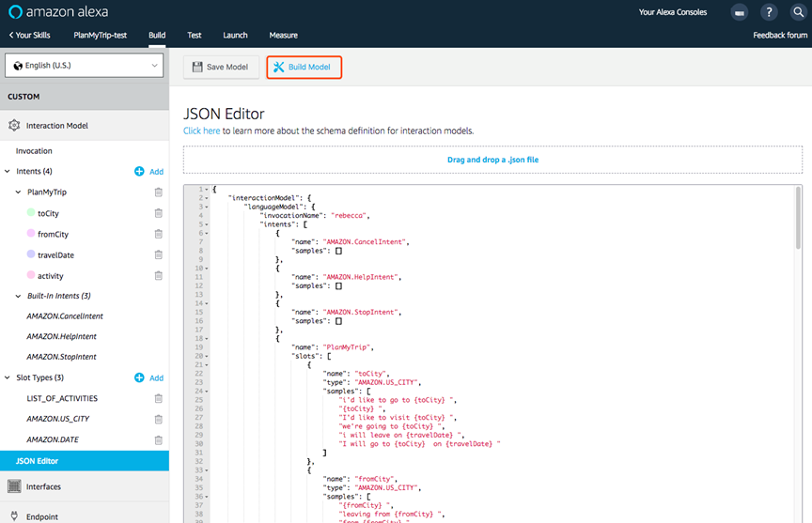Open the help question mark icon

pyautogui.click(x=769, y=12)
